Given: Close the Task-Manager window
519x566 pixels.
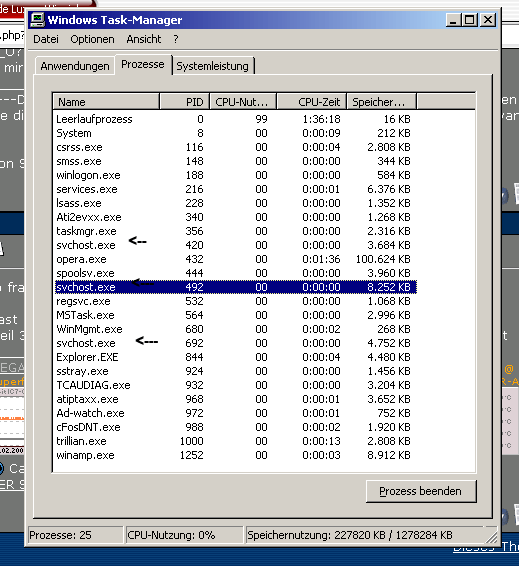Looking at the screenshot, I should [x=488, y=19].
